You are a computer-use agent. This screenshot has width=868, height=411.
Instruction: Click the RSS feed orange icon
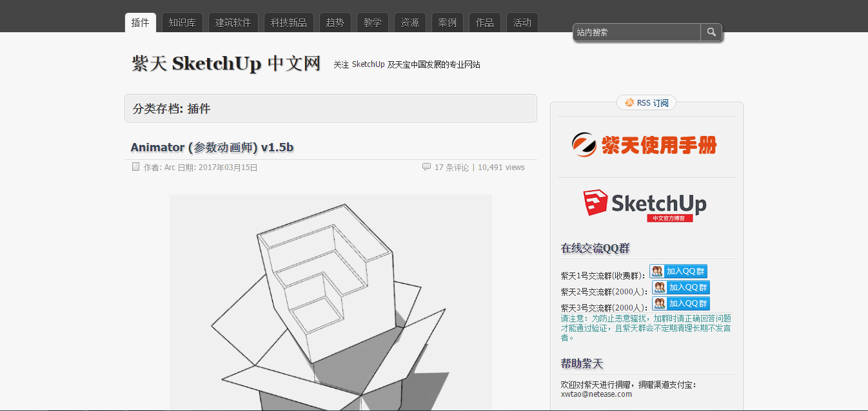coord(629,102)
